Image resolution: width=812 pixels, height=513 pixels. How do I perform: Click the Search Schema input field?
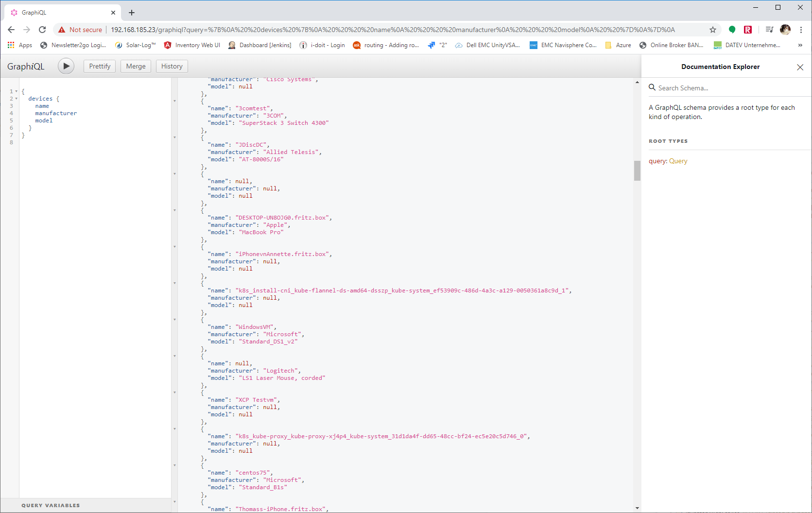705,88
